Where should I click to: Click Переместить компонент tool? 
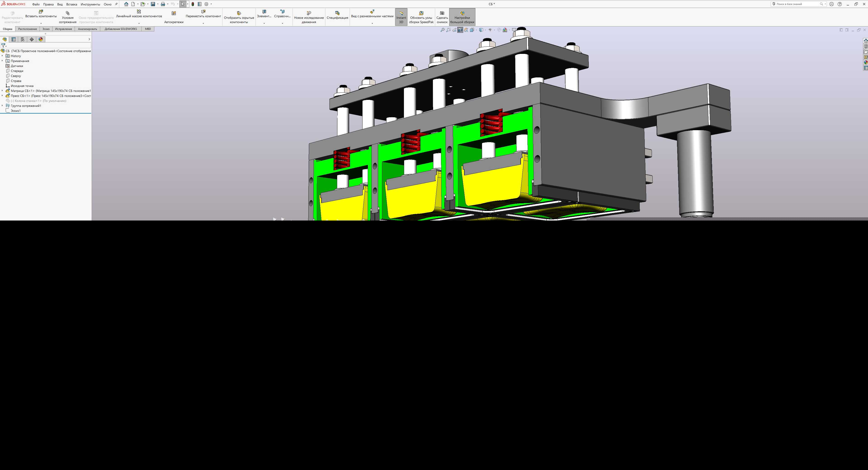[x=203, y=14]
